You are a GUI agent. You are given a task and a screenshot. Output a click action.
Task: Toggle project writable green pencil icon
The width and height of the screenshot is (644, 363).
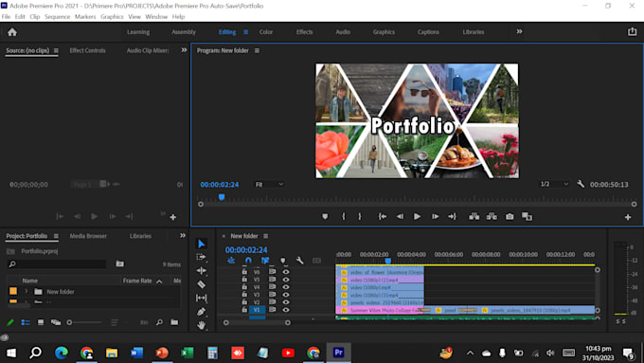[x=10, y=322]
